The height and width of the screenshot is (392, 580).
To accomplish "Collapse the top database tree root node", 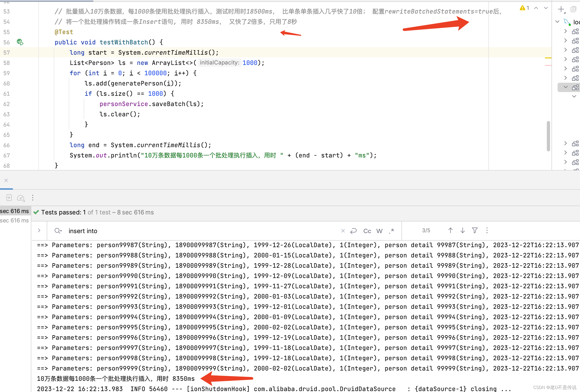I will tap(558, 22).
